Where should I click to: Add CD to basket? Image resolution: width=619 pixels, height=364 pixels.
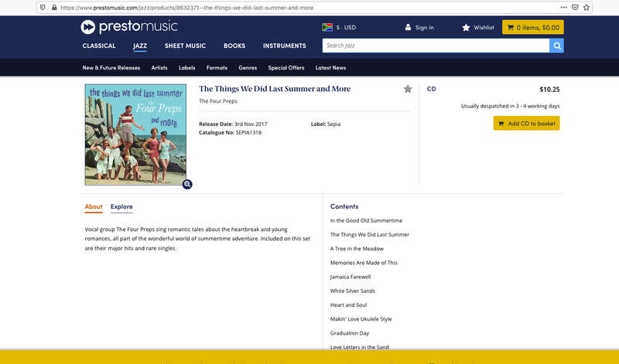[527, 124]
